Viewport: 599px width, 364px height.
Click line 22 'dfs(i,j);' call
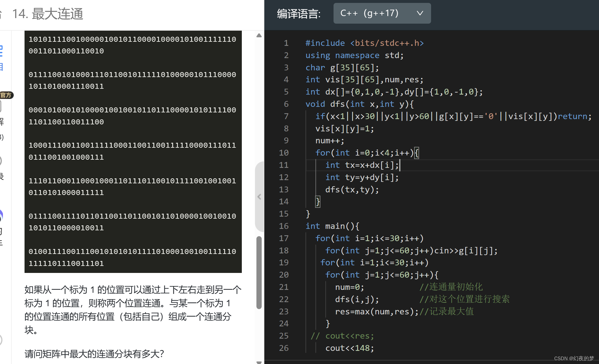click(x=357, y=299)
